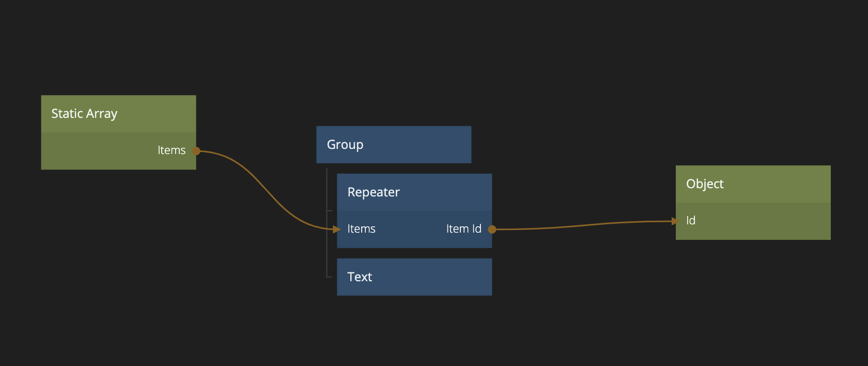Click empty canvas below the Text node
The height and width of the screenshot is (366, 868).
click(413, 331)
